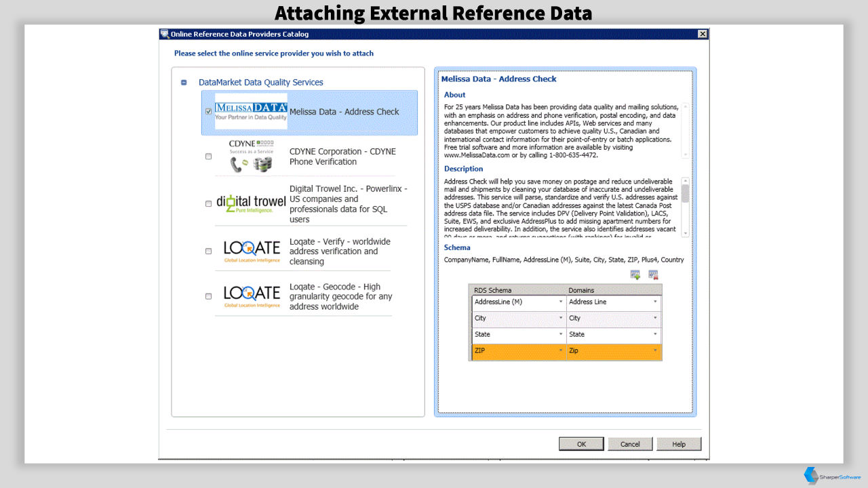
Task: Click the Description section scrollbar
Action: tap(685, 207)
